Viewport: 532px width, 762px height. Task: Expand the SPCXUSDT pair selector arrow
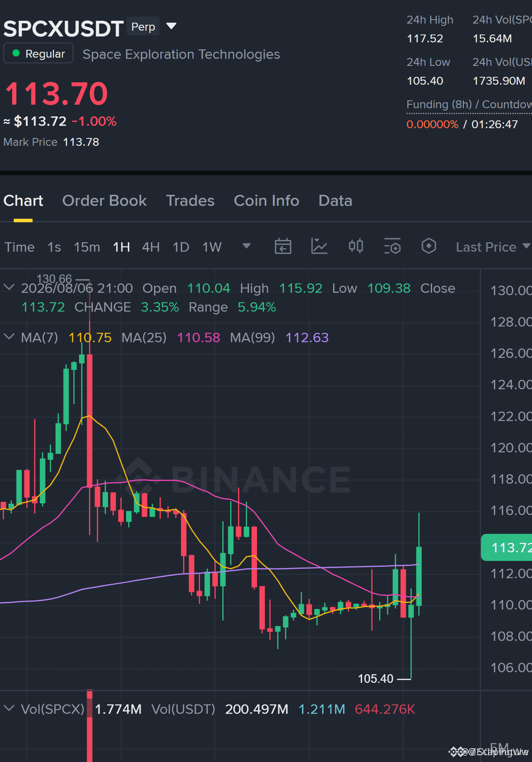171,26
